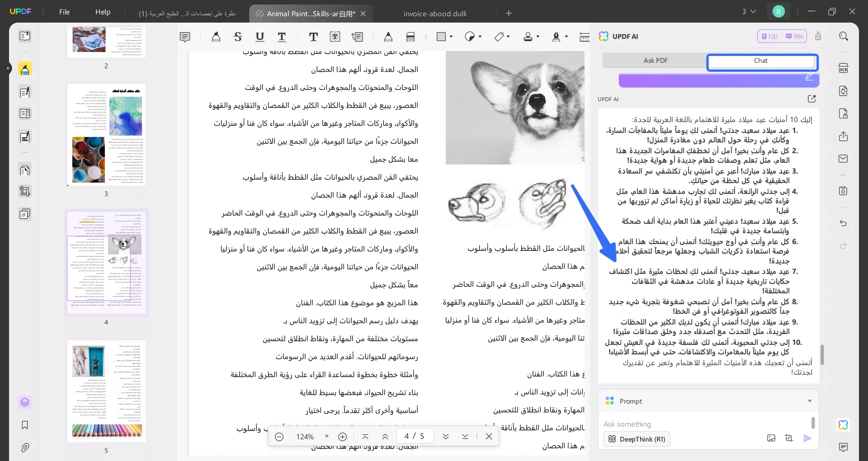Select the Eraser tool
Viewport: 868px width, 461px height.
[x=410, y=37]
